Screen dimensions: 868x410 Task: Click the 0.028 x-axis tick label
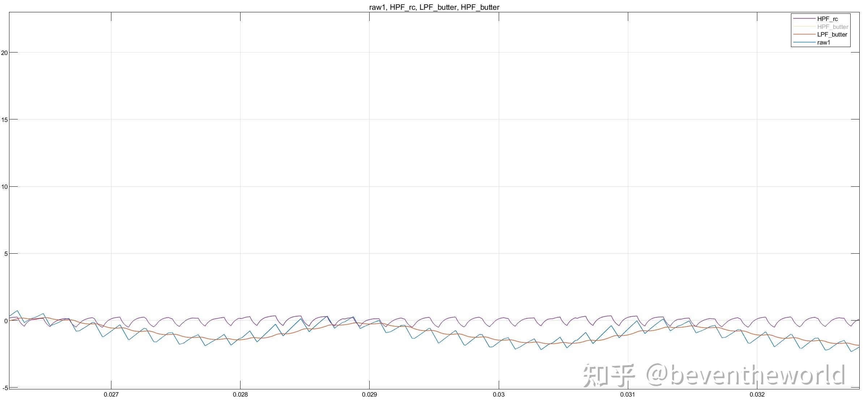coord(240,394)
